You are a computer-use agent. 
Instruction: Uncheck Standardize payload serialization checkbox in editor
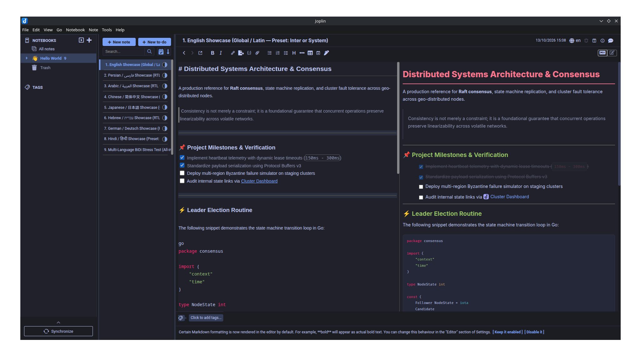tap(182, 165)
